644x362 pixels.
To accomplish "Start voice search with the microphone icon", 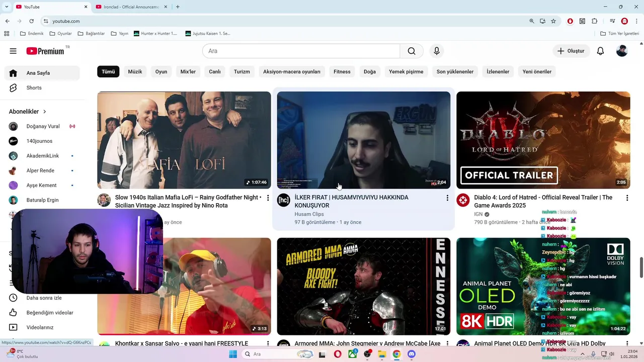I will click(x=437, y=51).
